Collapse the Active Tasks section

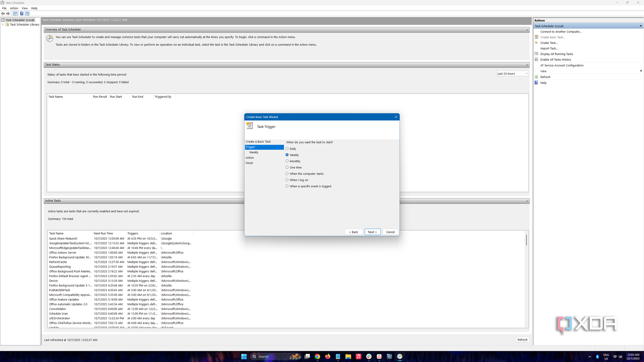tap(527, 201)
